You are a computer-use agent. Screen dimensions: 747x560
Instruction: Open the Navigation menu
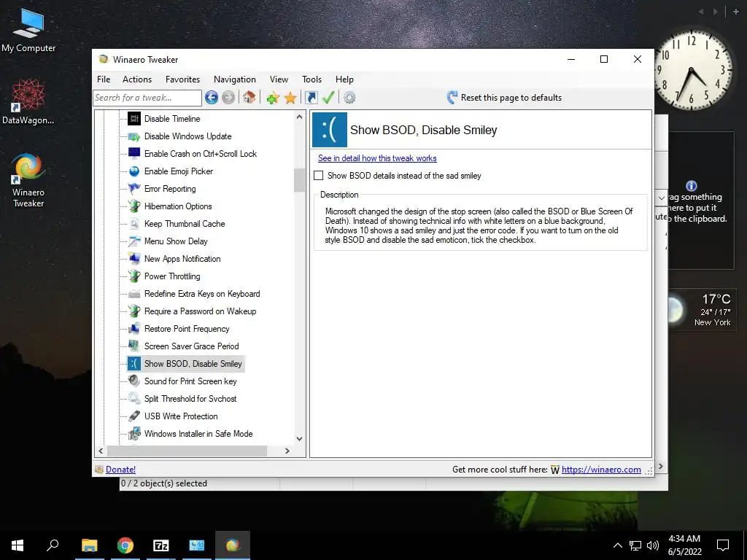[x=234, y=79]
